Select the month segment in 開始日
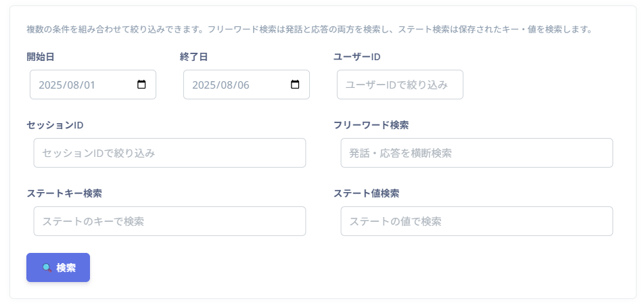The image size is (644, 305). click(73, 85)
